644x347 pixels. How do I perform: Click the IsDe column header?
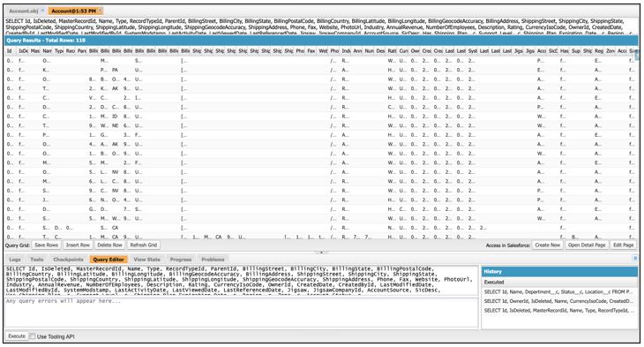click(x=24, y=51)
